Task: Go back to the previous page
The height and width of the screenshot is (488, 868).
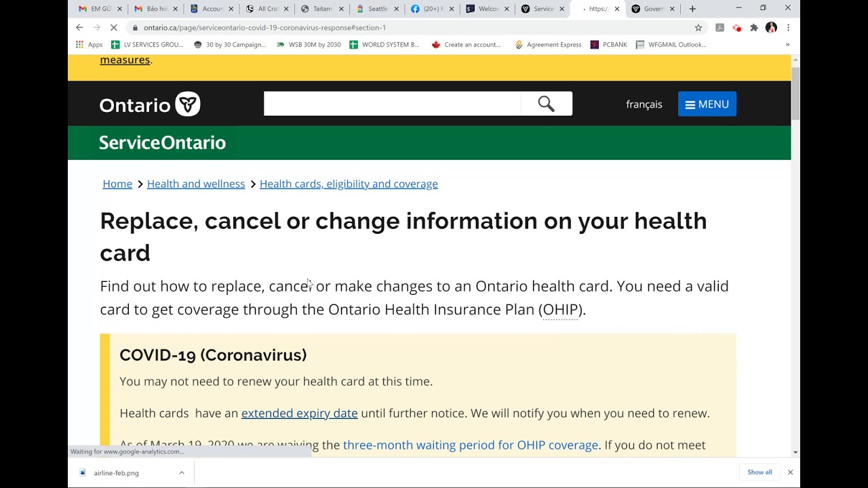Action: (79, 28)
